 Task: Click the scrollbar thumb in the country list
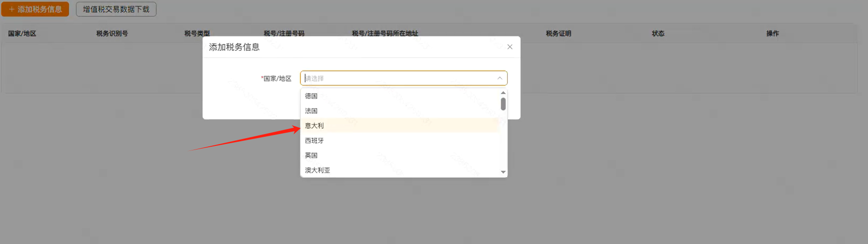(503, 104)
